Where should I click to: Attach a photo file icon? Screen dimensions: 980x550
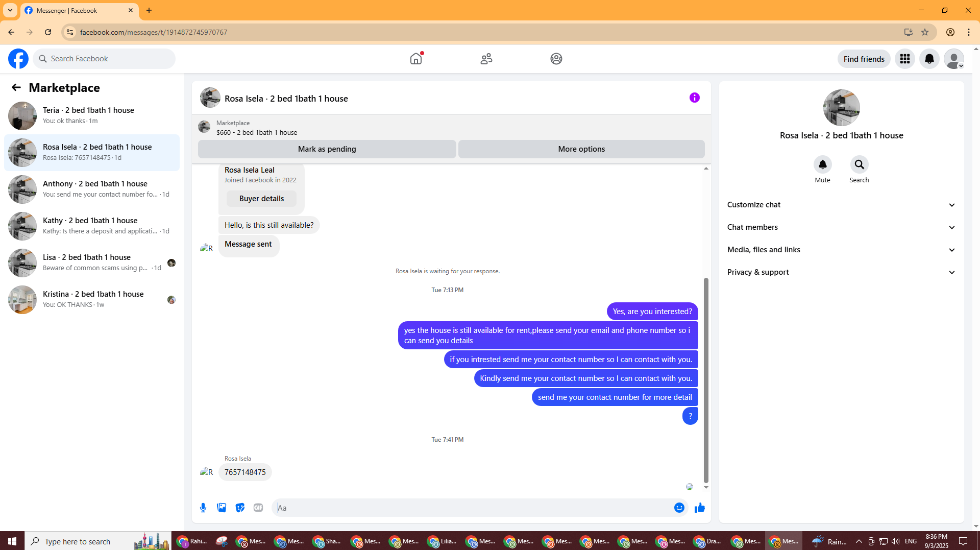(x=222, y=508)
